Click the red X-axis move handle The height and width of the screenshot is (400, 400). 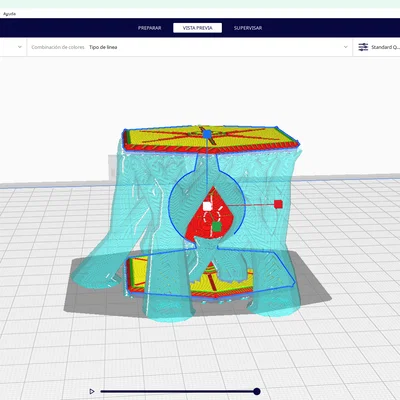coord(278,204)
